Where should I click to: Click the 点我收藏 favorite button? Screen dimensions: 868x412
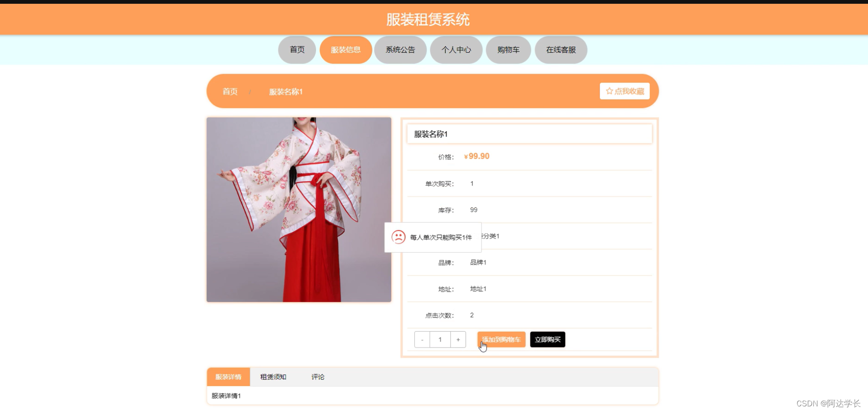click(625, 91)
